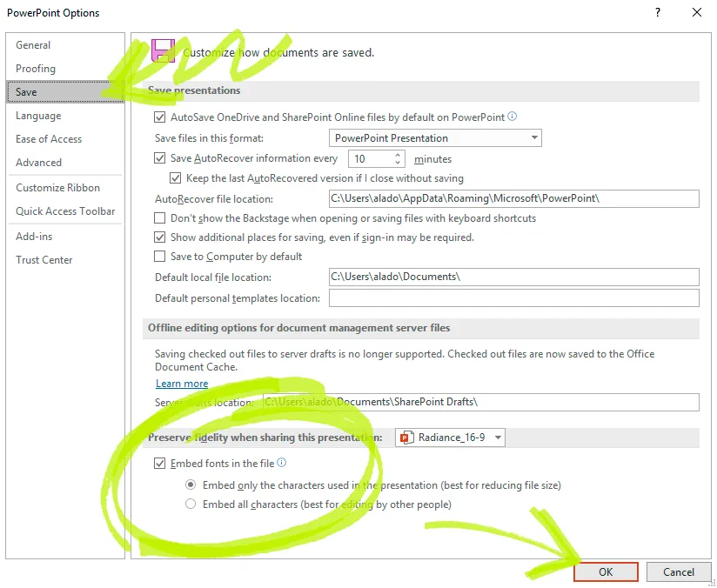Viewport: 717px width, 588px height.
Task: Click the Default personal templates location field
Action: click(514, 298)
